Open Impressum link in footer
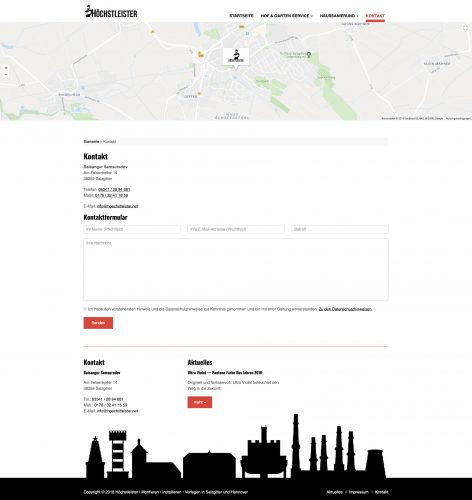Image resolution: width=472 pixels, height=500 pixels. 359,492
